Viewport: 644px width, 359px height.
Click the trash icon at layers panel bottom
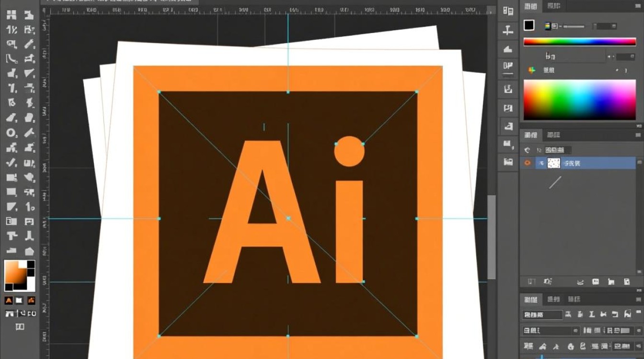click(626, 281)
